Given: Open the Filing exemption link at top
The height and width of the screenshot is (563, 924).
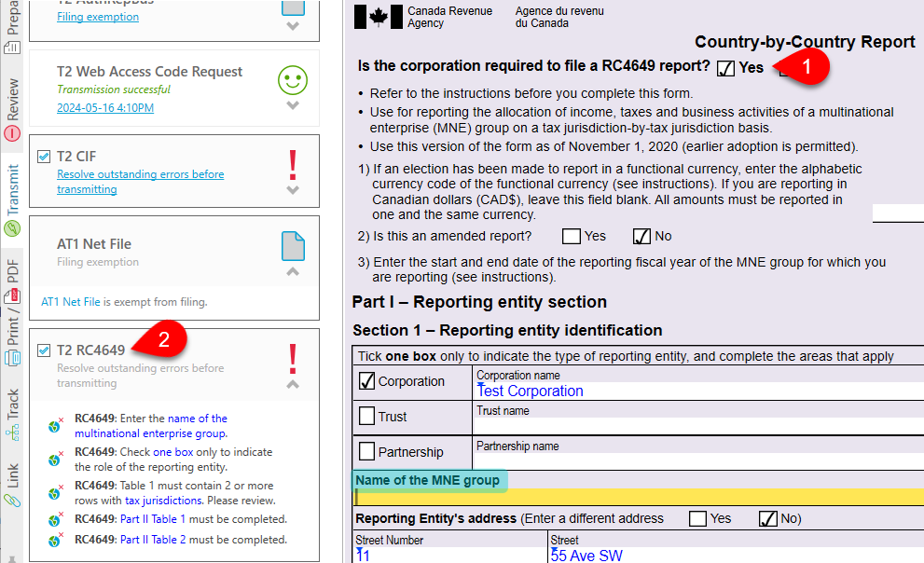Looking at the screenshot, I should click(98, 17).
